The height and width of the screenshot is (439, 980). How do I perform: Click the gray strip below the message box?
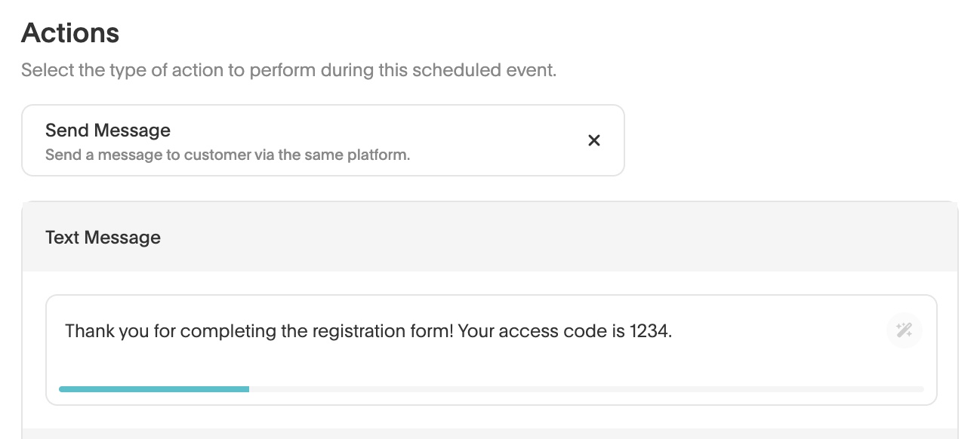489,434
